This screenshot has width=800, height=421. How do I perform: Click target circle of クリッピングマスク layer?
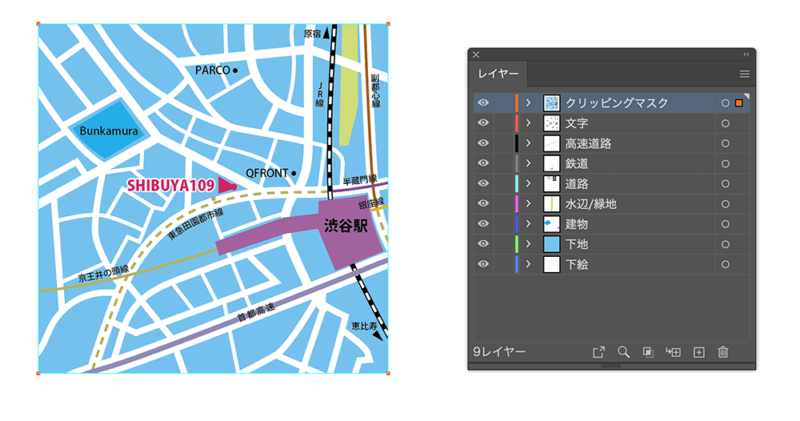pos(725,103)
